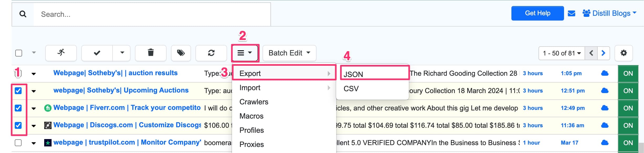Open the gear settings icon
The image size is (644, 153).
coord(623,53)
